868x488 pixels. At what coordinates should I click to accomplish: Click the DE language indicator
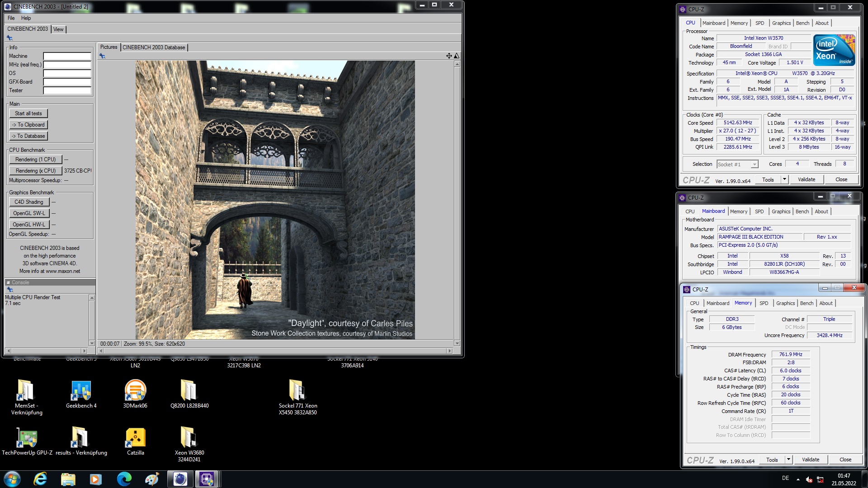click(x=786, y=479)
